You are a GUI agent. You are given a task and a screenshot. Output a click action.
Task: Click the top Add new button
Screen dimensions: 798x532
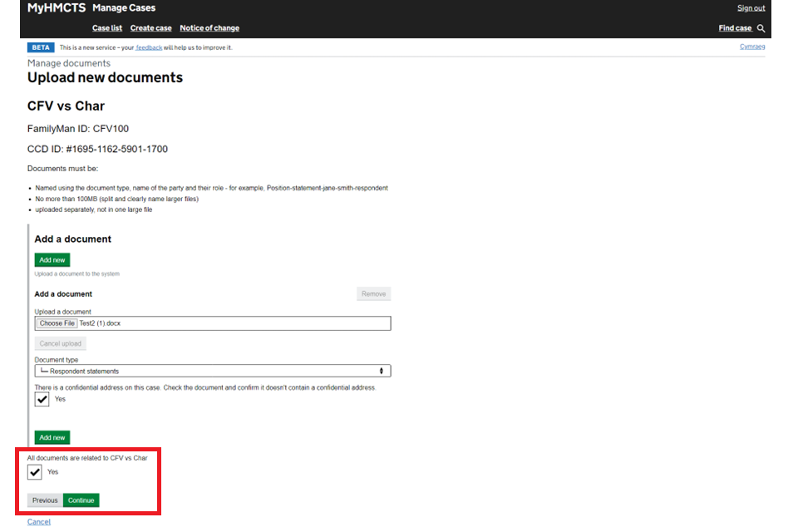click(52, 260)
